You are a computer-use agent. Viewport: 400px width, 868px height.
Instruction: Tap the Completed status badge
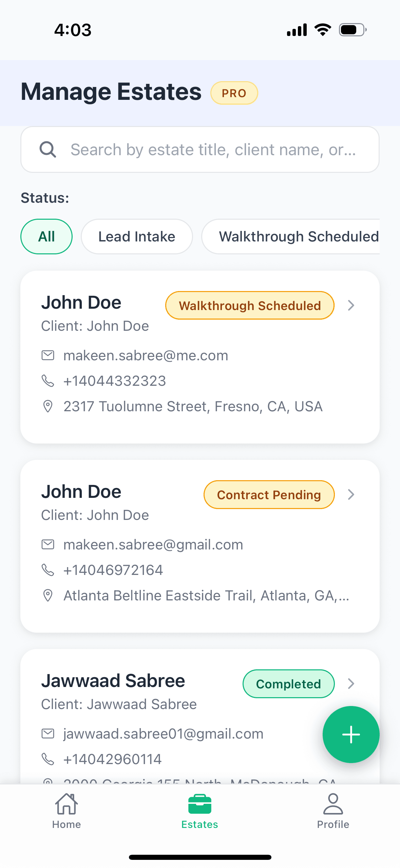[x=288, y=684]
